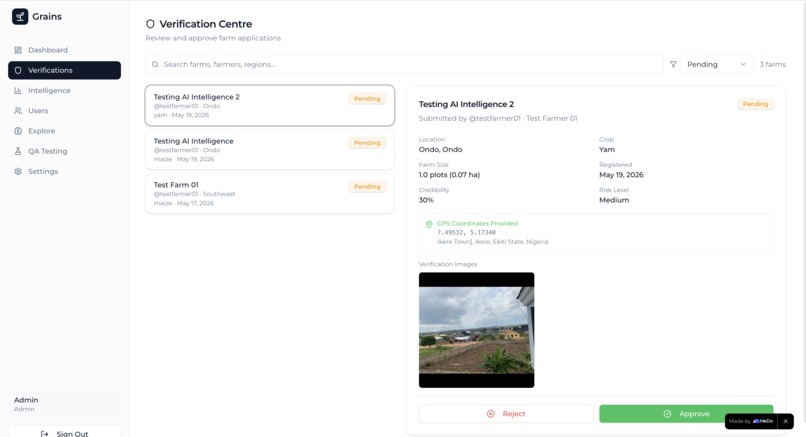Click the 'Verification Images' label
806x437 pixels.
[x=448, y=264]
